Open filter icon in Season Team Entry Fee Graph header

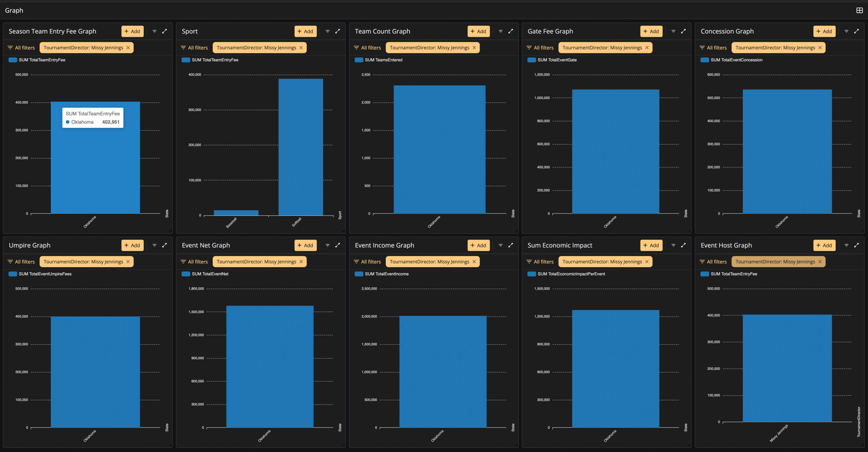pyautogui.click(x=154, y=31)
